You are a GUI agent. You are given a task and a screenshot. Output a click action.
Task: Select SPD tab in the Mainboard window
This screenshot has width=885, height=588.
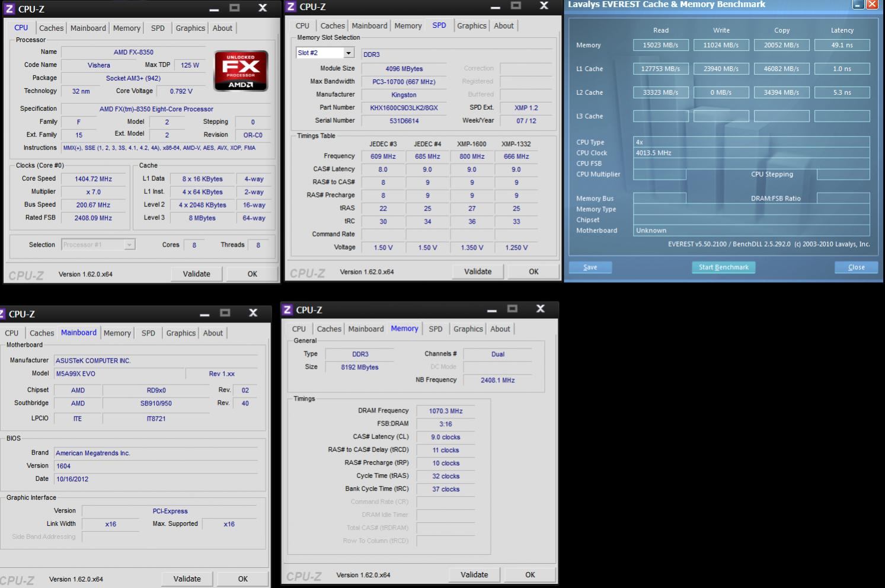click(148, 333)
